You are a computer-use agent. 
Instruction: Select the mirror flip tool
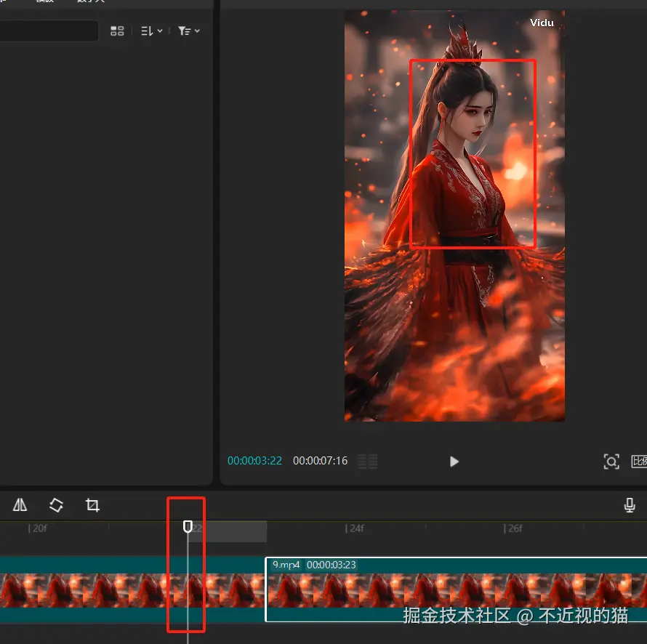click(20, 505)
